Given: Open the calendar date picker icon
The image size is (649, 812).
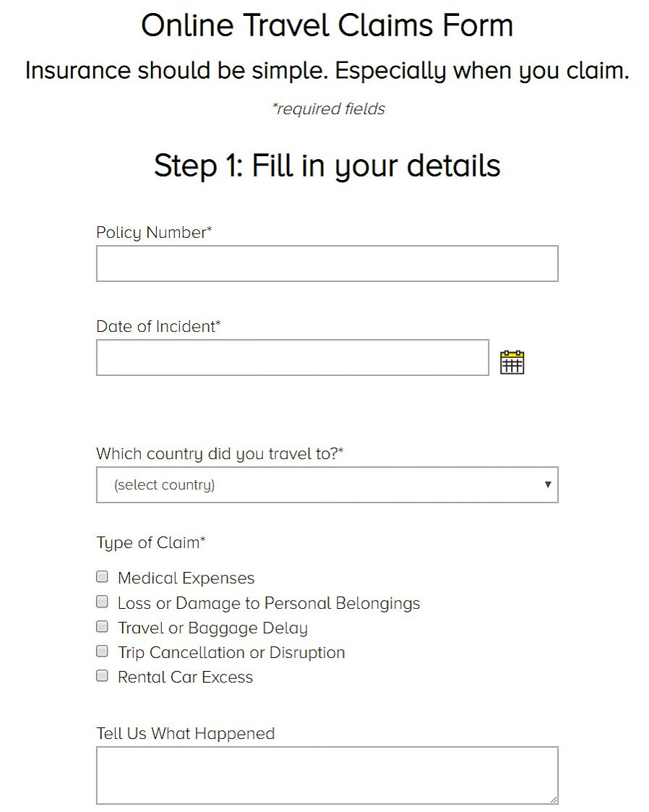Looking at the screenshot, I should tap(512, 362).
